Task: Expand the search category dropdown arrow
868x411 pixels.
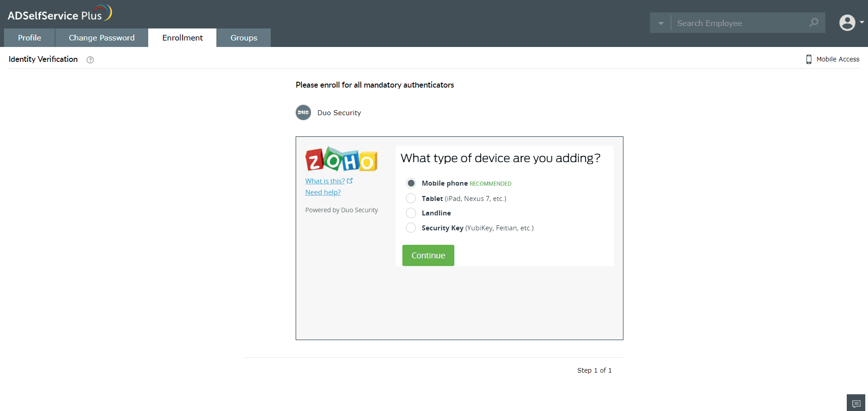Action: click(660, 23)
